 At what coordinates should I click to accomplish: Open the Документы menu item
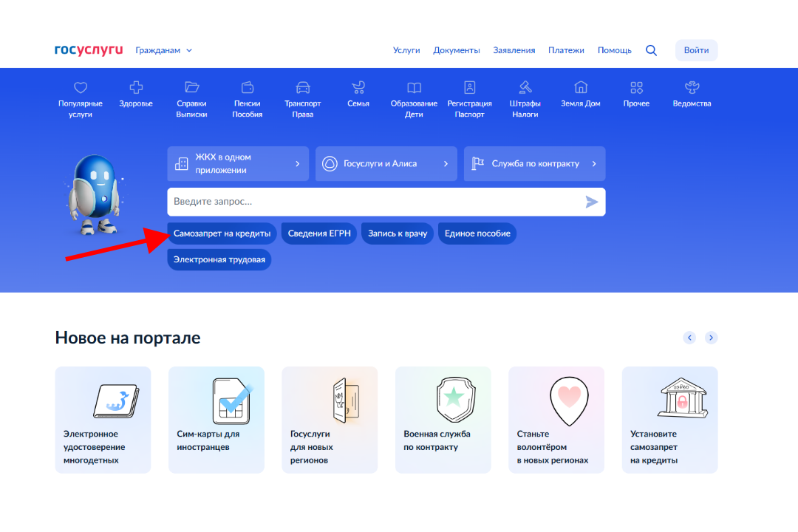pyautogui.click(x=457, y=50)
